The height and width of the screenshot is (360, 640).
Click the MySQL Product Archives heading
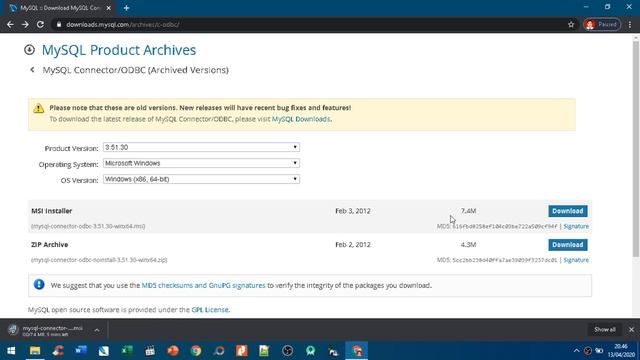click(119, 50)
